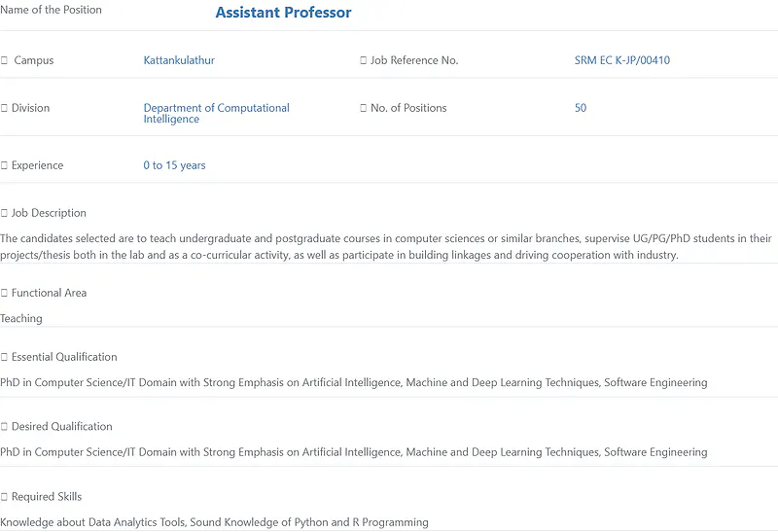Click the small icon beside No. of Positions
778x532 pixels.
tap(363, 108)
